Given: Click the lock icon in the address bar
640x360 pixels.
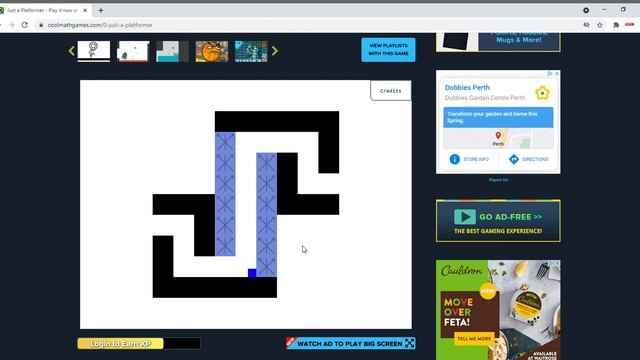Looking at the screenshot, I should click(x=41, y=25).
